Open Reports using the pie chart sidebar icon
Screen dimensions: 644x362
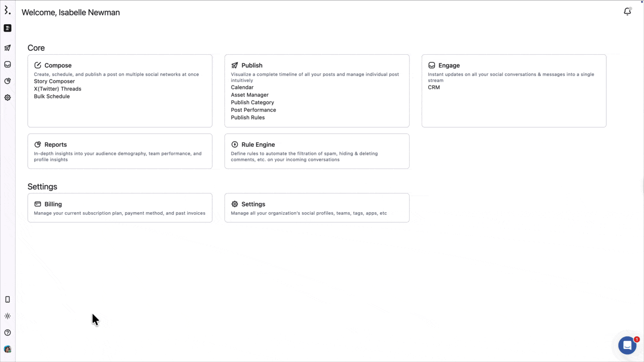tap(8, 81)
